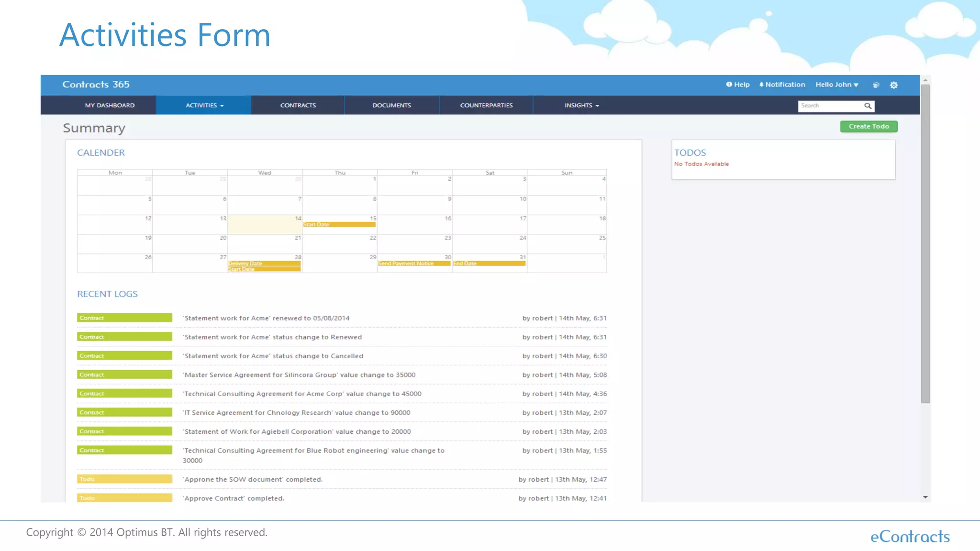Open the Documents tab
Screen dimensions: 980x551
click(391, 105)
